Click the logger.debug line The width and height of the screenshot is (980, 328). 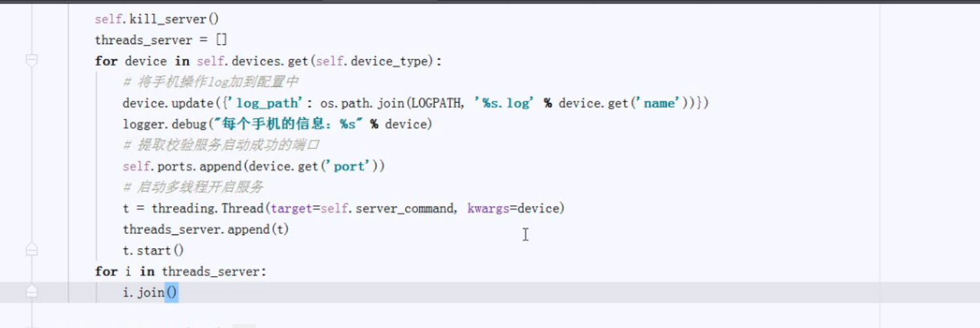coord(278,124)
